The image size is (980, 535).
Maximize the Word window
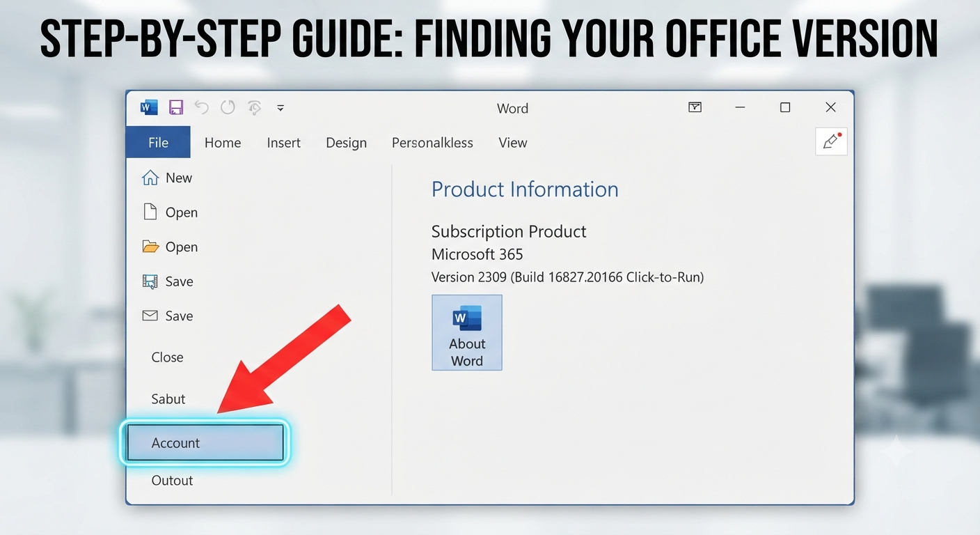[x=785, y=107]
